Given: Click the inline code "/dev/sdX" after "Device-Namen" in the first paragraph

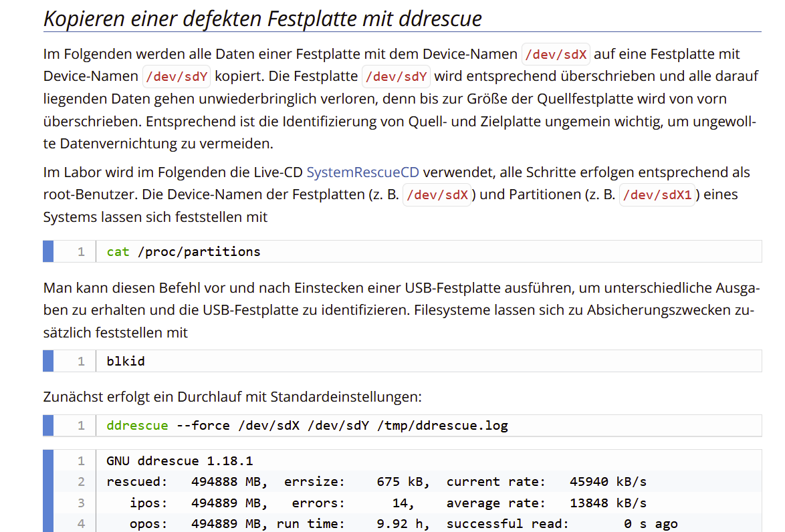Looking at the screenshot, I should click(556, 54).
